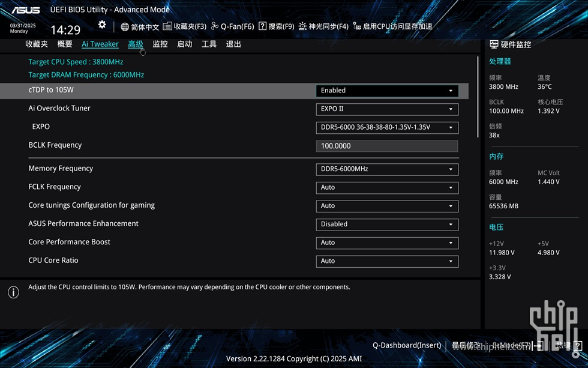The width and height of the screenshot is (588, 368).
Task: Click the 1.392 V core voltage value
Action: pos(548,111)
